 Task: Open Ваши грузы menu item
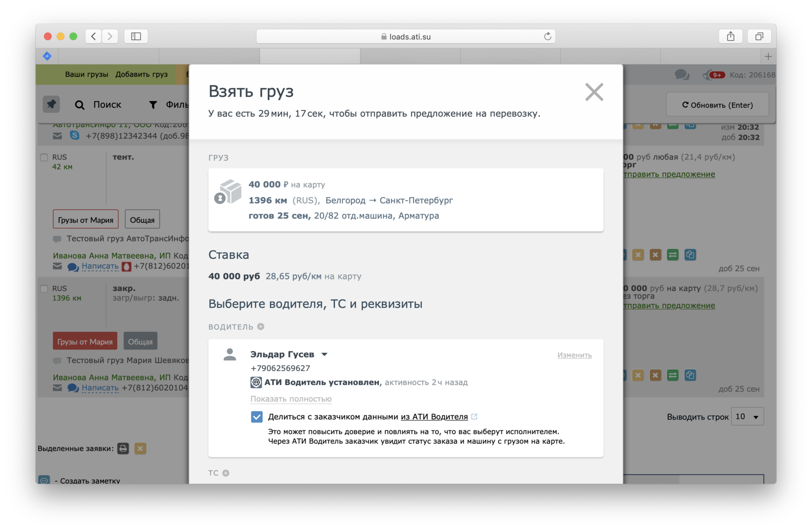coord(87,74)
